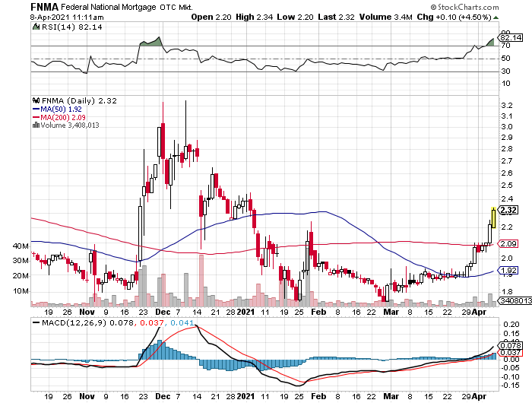
Task: Click the FNMA ticker symbol title
Action: 44,7
